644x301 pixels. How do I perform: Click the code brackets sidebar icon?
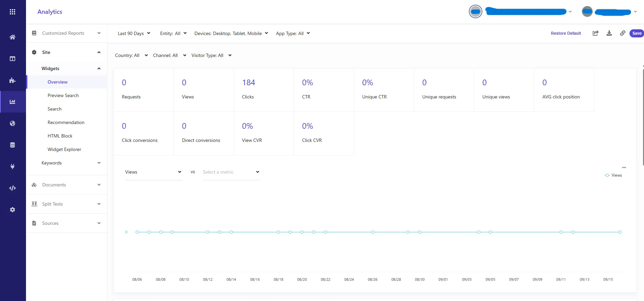pyautogui.click(x=12, y=188)
